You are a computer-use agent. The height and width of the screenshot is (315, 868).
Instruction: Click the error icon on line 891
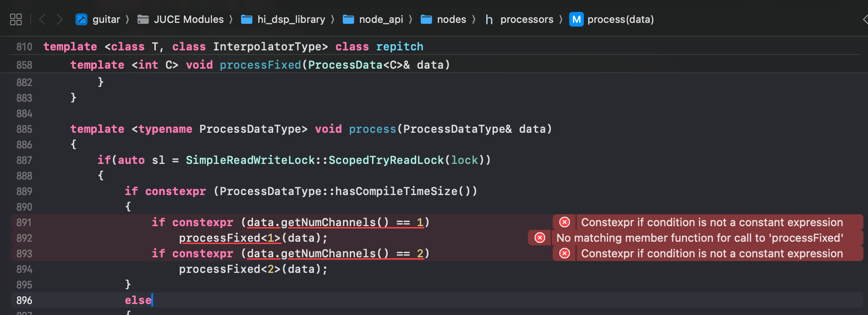[565, 222]
